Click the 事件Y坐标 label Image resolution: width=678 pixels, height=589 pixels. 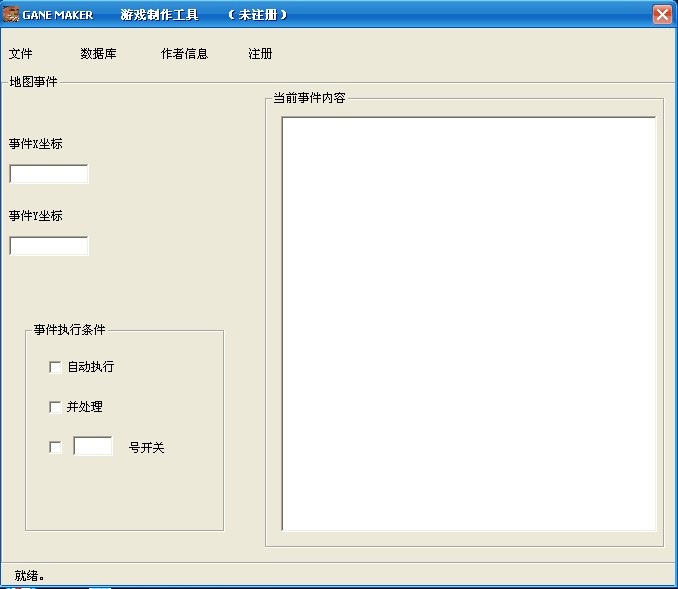[35, 215]
